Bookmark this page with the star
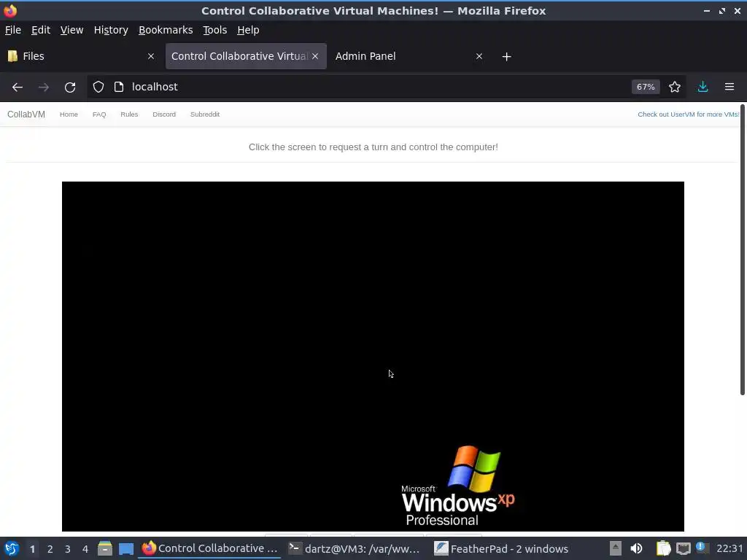The height and width of the screenshot is (560, 747). tap(674, 87)
